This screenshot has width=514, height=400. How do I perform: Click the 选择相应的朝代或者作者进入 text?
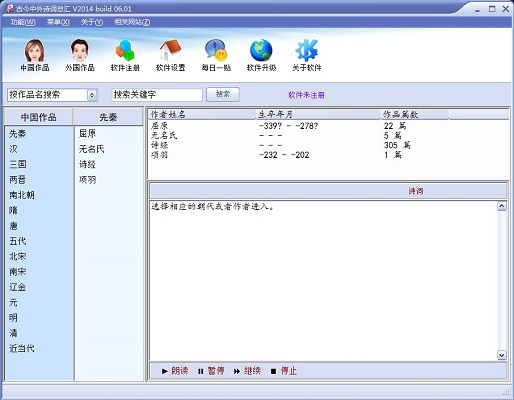point(213,206)
